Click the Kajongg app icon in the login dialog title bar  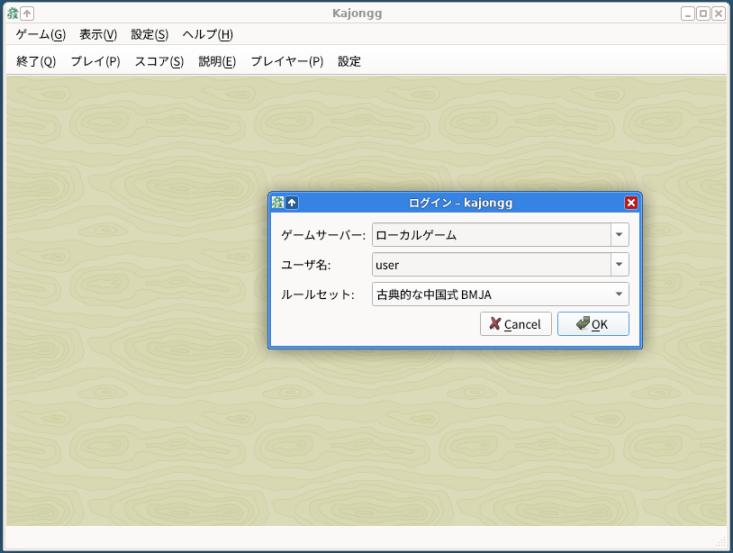[278, 202]
